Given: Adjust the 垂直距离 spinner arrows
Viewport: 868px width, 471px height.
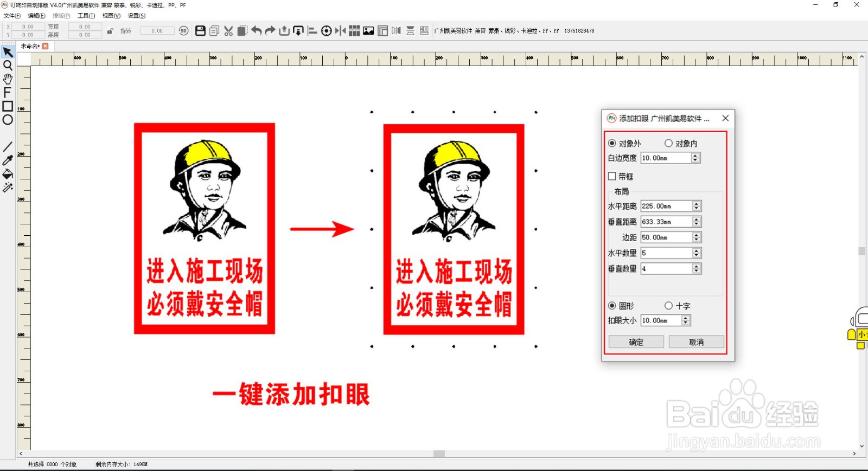Looking at the screenshot, I should pos(697,222).
